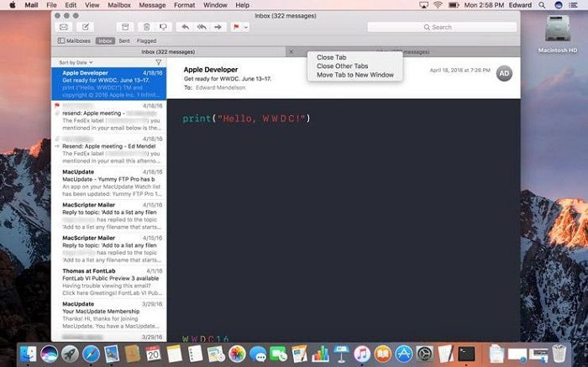The height and width of the screenshot is (367, 588).
Task: Open the View menu
Action: click(x=92, y=5)
